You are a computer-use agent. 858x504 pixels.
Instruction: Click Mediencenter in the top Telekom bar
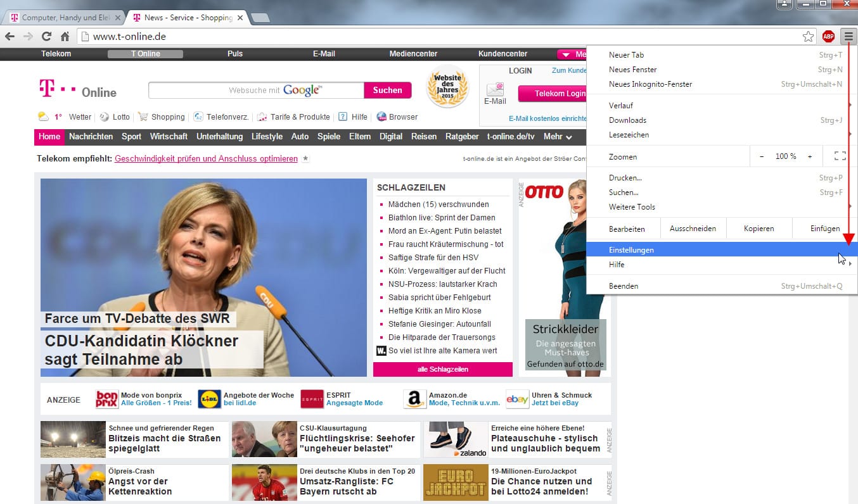[413, 54]
